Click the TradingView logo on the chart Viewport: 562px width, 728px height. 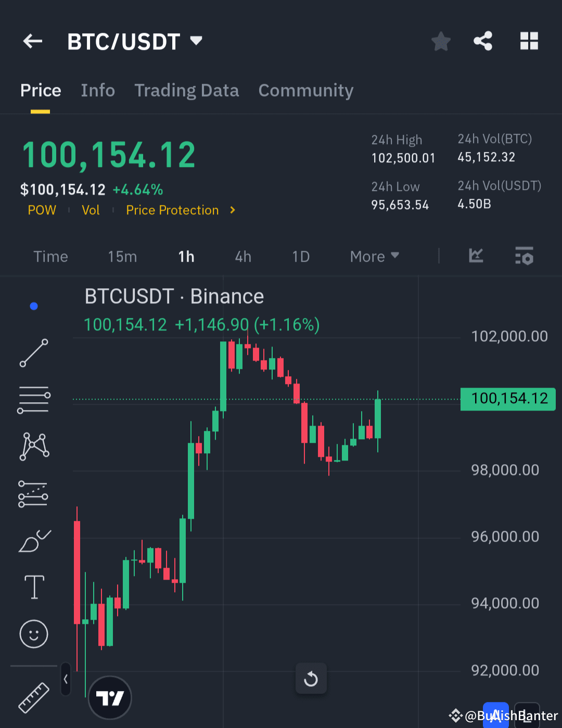point(109,697)
